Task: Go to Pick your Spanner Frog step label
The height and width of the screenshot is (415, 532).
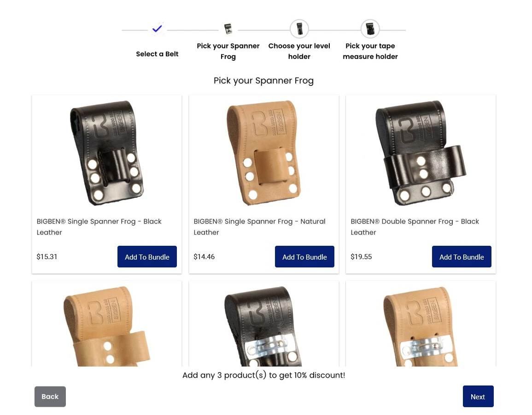Action: pos(228,51)
